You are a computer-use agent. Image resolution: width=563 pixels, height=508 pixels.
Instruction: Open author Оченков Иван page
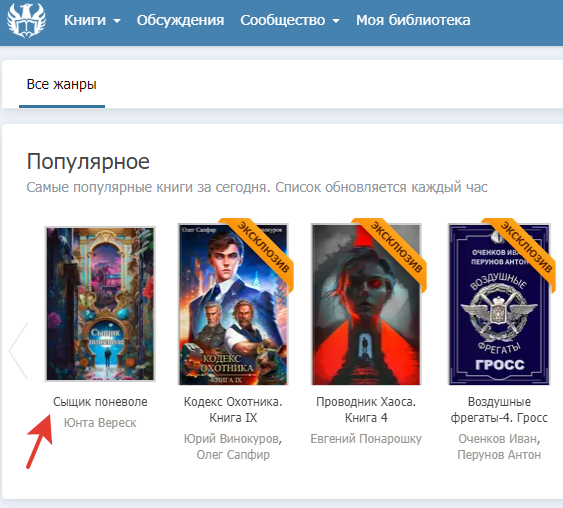coord(499,439)
